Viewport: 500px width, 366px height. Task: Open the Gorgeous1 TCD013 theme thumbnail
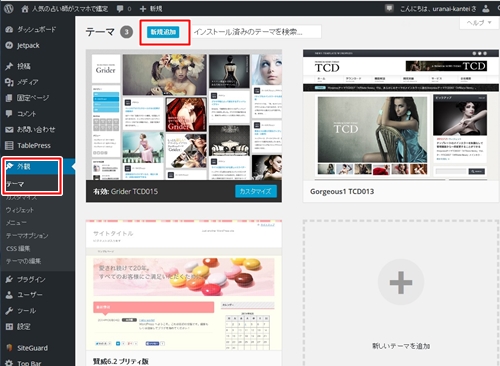[x=401, y=115]
